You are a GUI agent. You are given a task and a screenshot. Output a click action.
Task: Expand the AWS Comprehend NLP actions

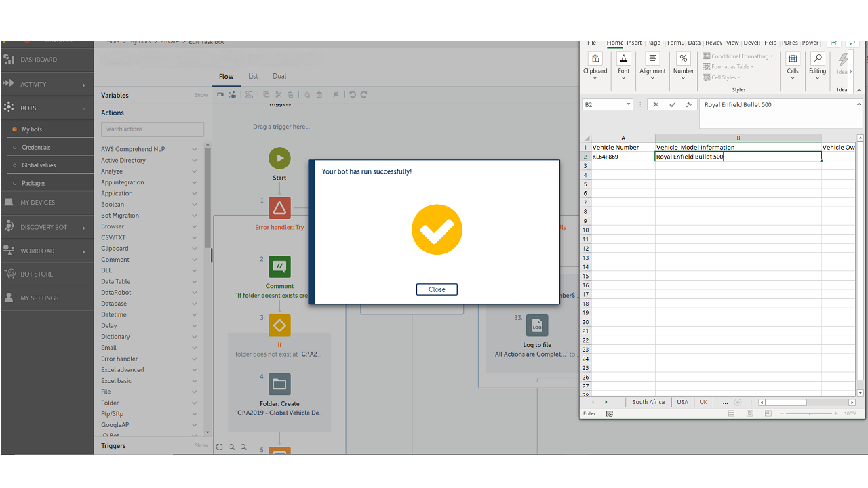[195, 149]
